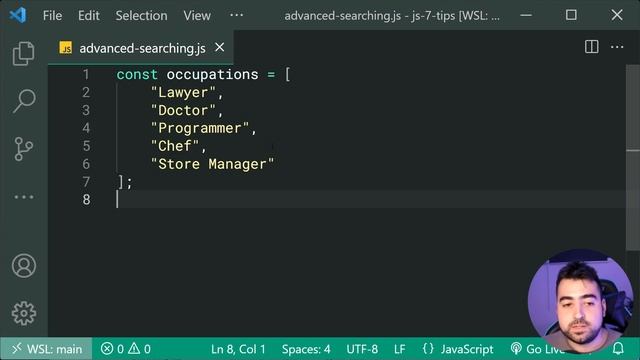
Task: Click the closing bracket on line 7
Action: tap(121, 182)
